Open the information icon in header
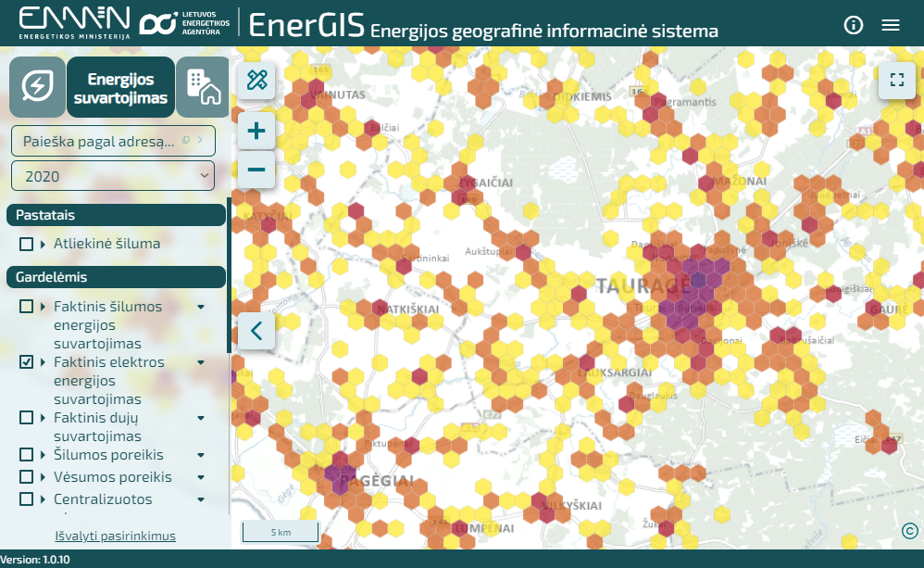This screenshot has width=924, height=568. [x=853, y=25]
